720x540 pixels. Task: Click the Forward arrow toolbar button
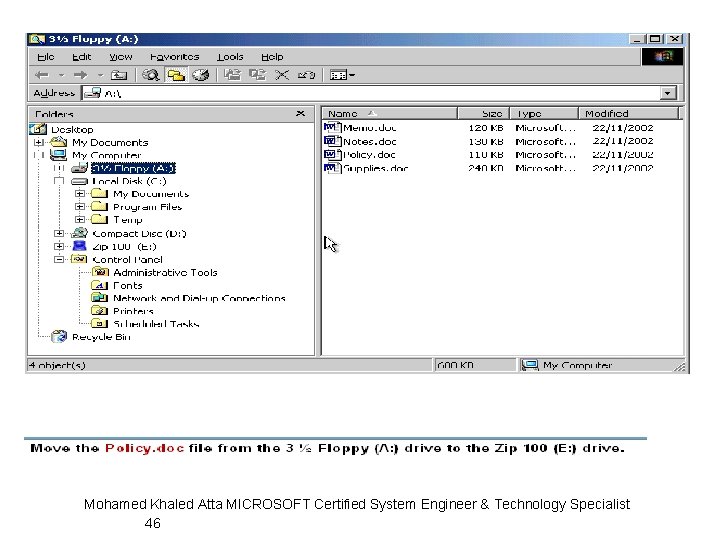80,75
